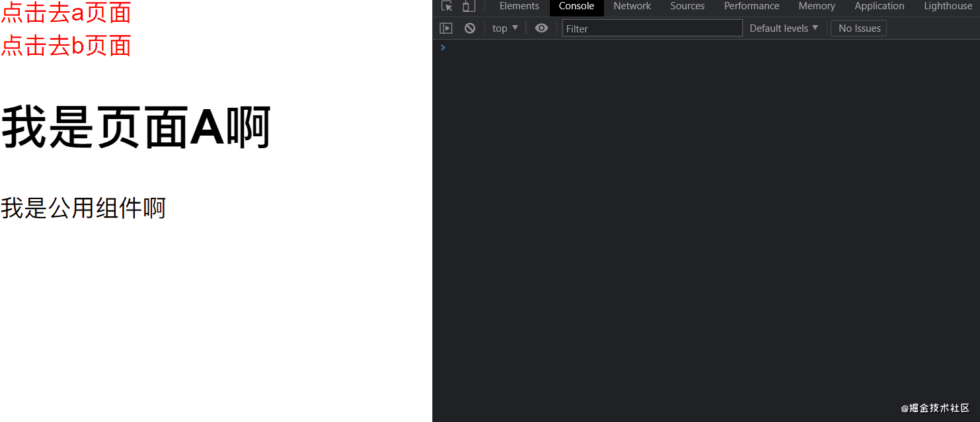Click the blue console prompt chevron
Image resolution: width=980 pixels, height=422 pixels.
pyautogui.click(x=443, y=47)
